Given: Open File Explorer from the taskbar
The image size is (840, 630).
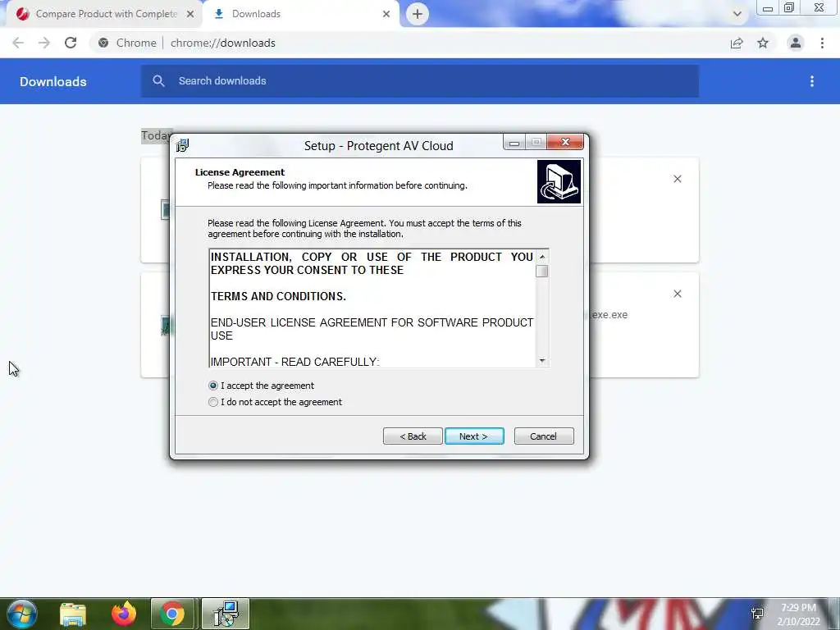Looking at the screenshot, I should (73, 614).
